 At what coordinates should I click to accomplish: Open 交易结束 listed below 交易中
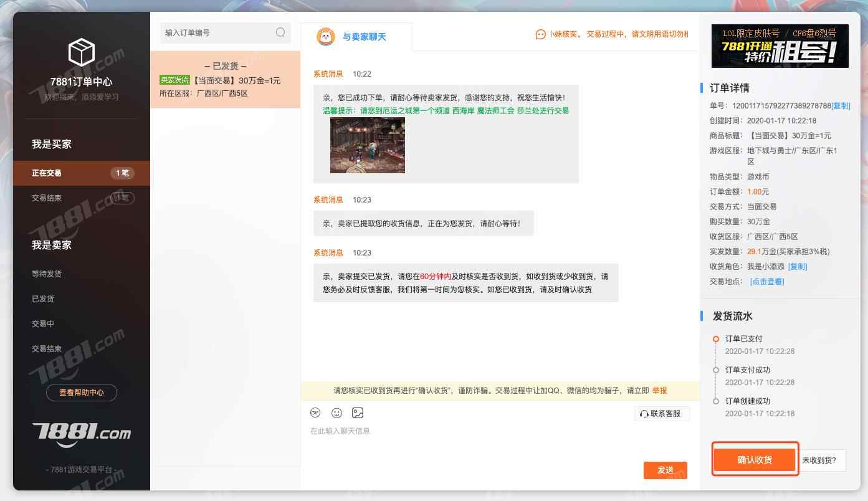coord(47,349)
